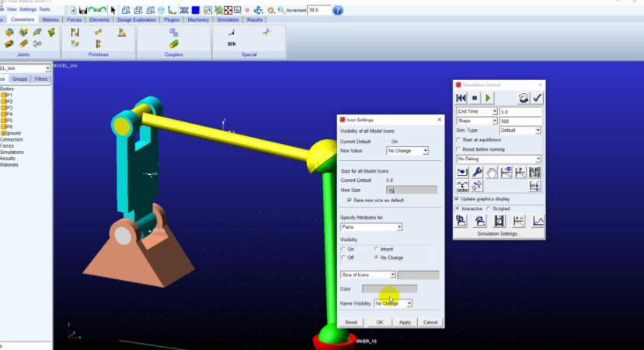Viewport: 644px width, 350px height.
Task: Toggle Save new size as default checkbox
Action: (x=350, y=200)
